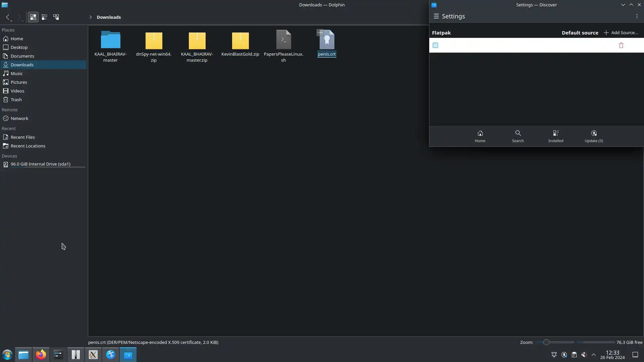Click the breadcrumb chevron before Downloads
This screenshot has height=362, width=644.
point(91,17)
